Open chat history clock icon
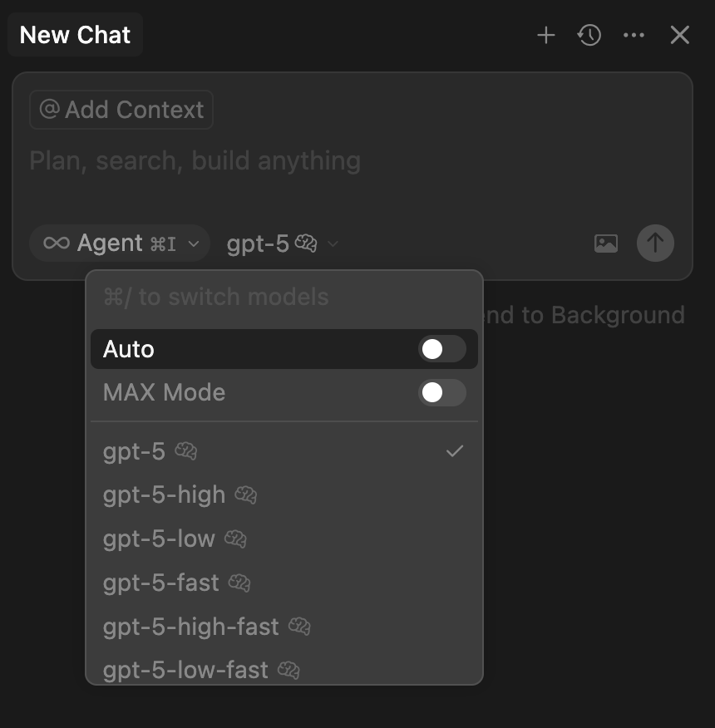The image size is (715, 728). click(589, 35)
